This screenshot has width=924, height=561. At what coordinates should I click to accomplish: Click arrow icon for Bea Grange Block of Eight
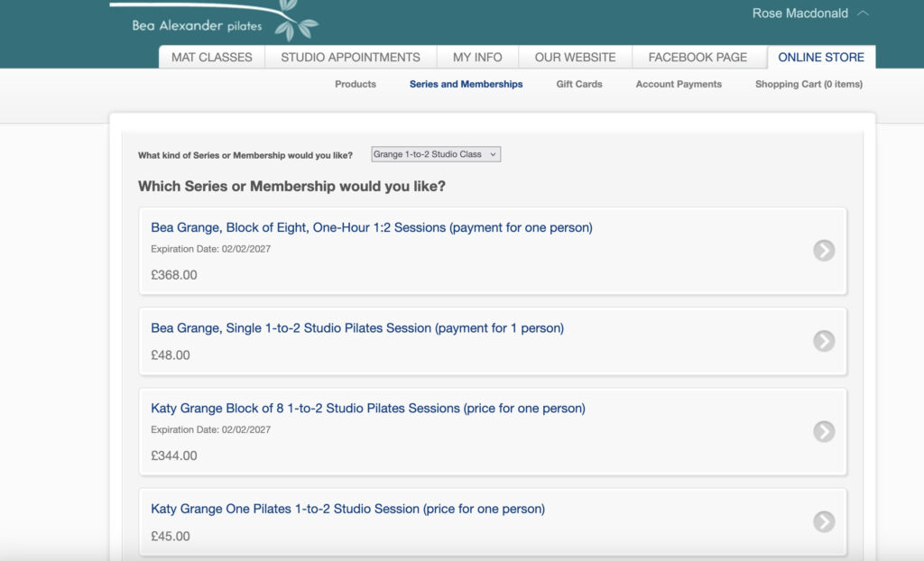824,251
